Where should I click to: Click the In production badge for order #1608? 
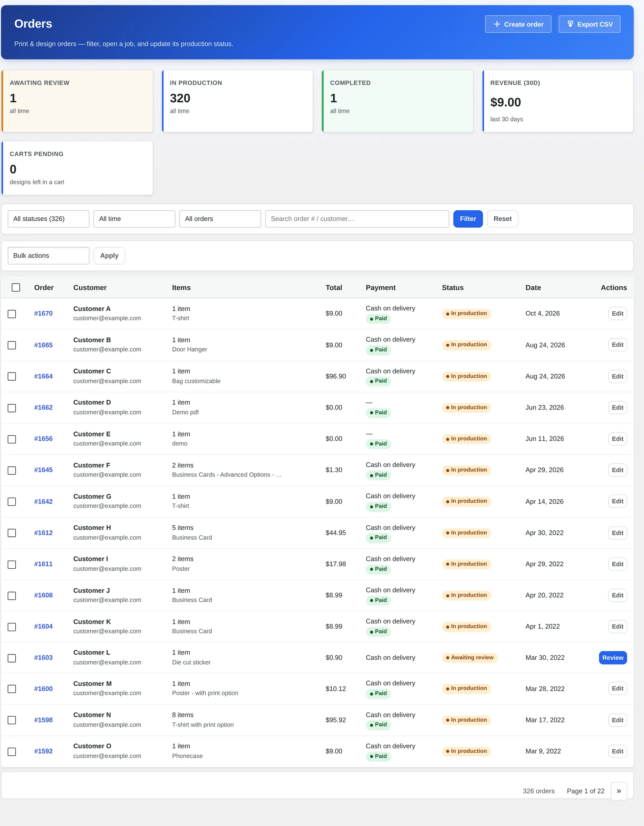pos(466,595)
